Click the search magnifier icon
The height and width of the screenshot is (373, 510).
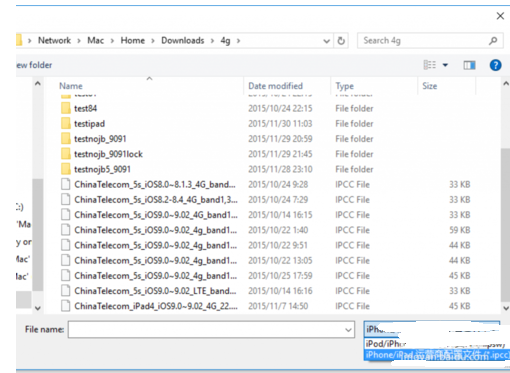coord(493,41)
